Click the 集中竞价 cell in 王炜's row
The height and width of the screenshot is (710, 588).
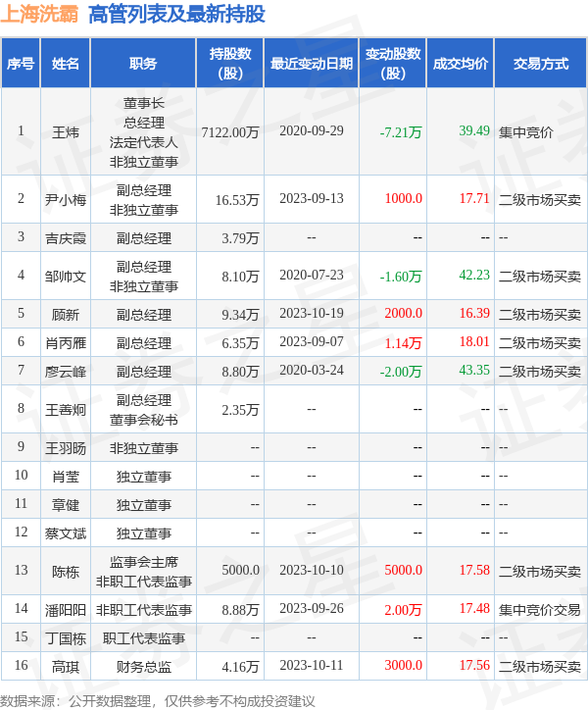click(x=525, y=132)
